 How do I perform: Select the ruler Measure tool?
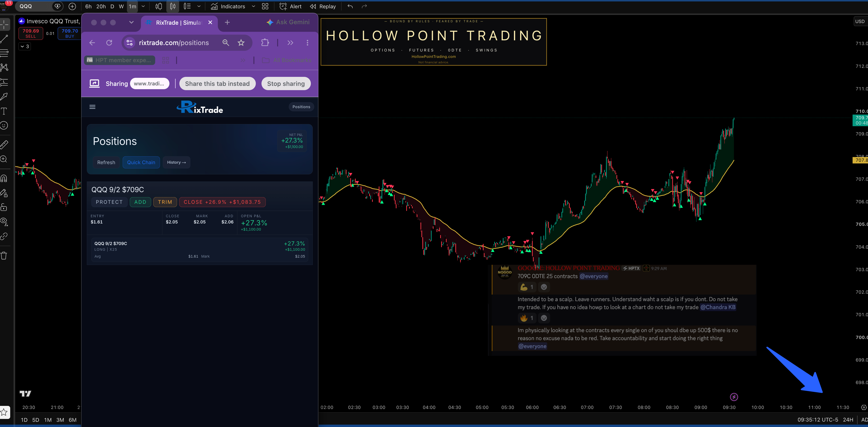[4, 144]
